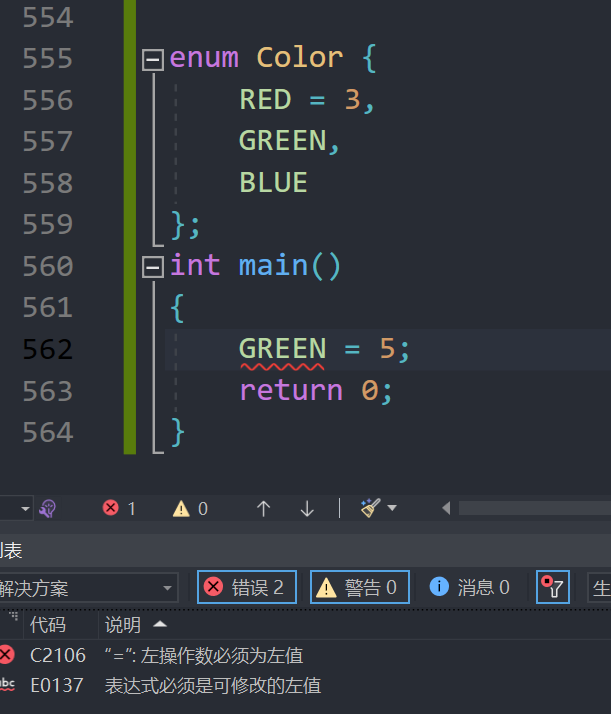Sort error list by 说明 column
611x714 pixels.
coord(123,625)
